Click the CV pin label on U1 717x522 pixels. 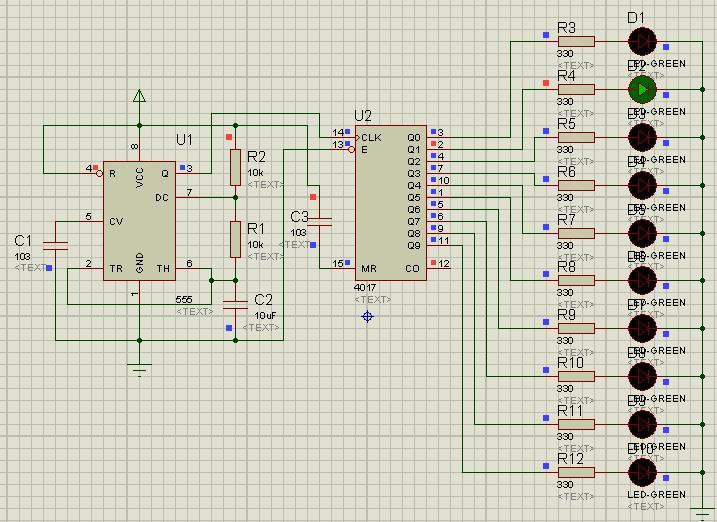click(x=116, y=221)
